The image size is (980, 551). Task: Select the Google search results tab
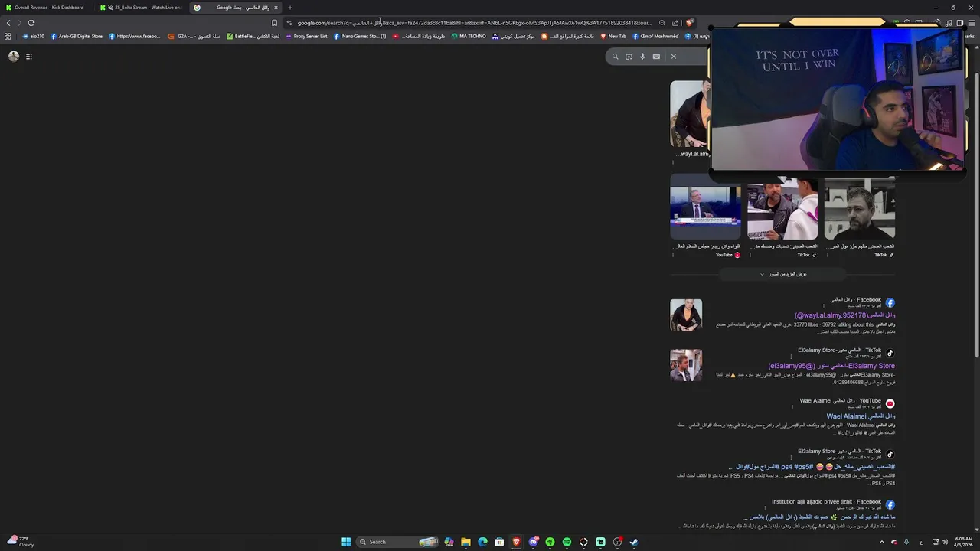click(x=236, y=8)
